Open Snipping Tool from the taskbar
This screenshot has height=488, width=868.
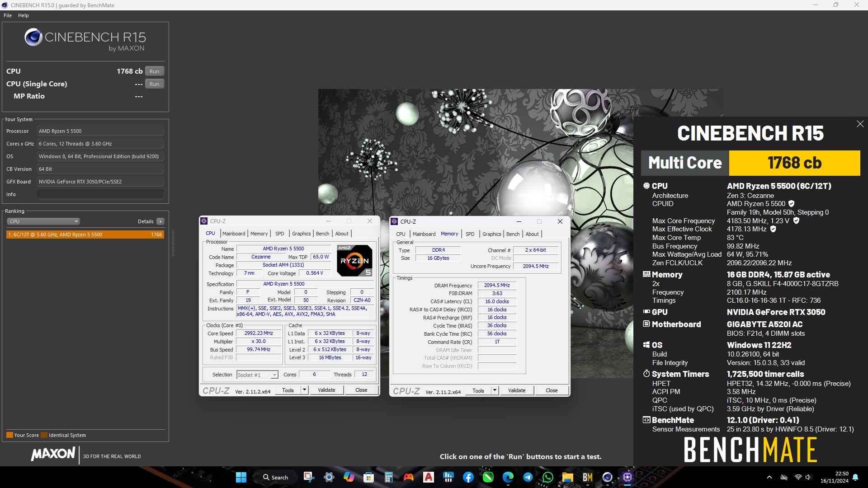[x=309, y=477]
